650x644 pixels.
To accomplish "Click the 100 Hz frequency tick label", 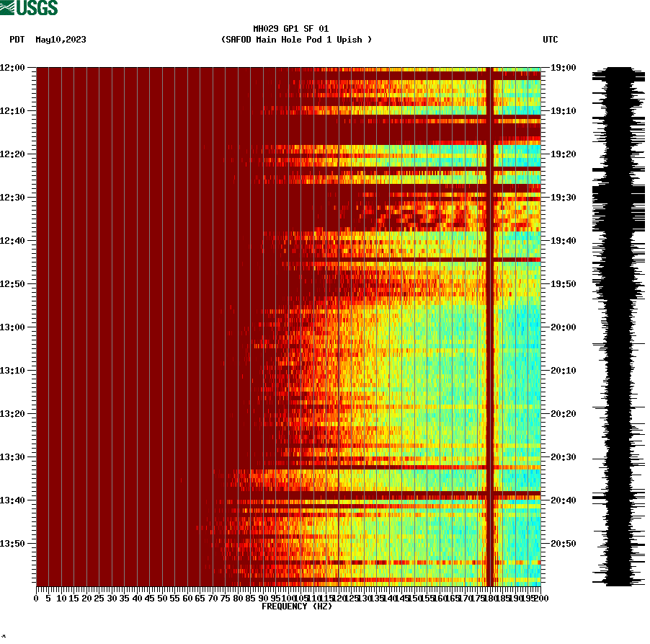I will click(287, 597).
